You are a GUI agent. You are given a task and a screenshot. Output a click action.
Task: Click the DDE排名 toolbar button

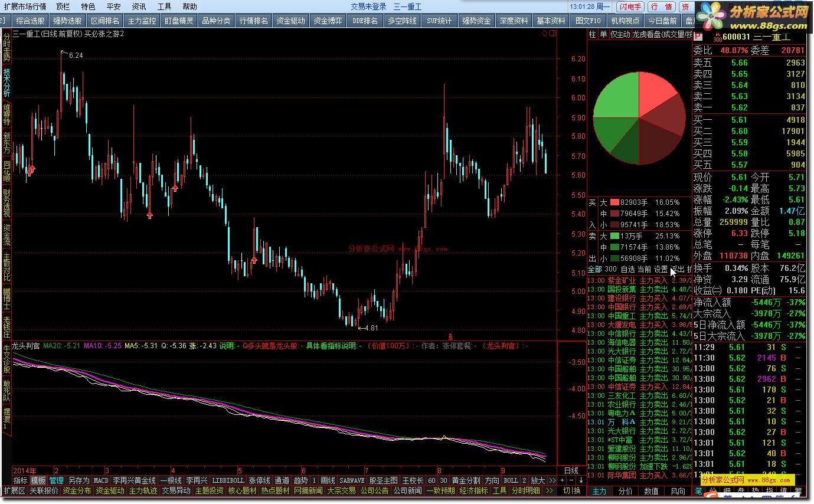(365, 21)
